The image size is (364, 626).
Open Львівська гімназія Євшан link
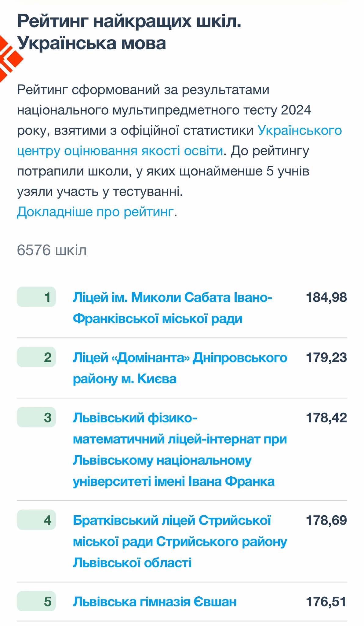coord(155,602)
